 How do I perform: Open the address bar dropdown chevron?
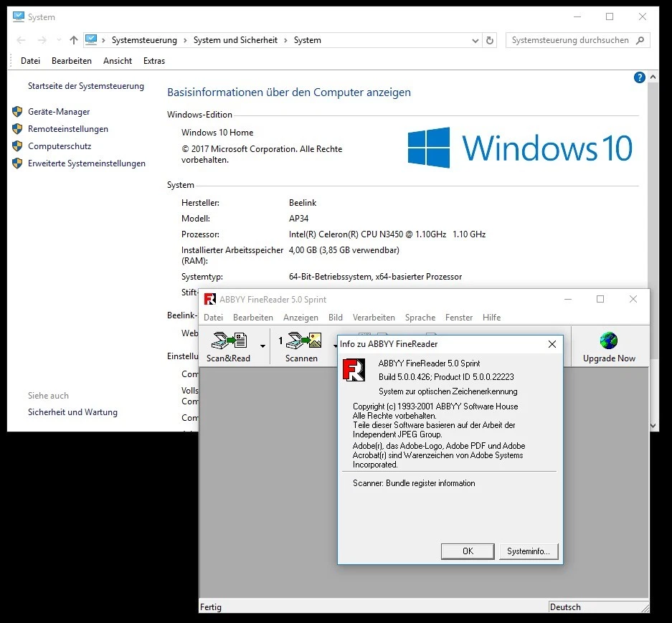coord(475,40)
